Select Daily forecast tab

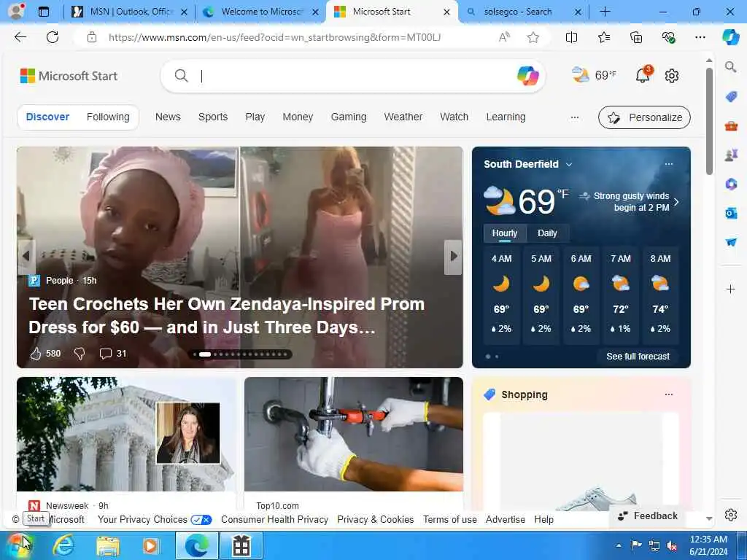pyautogui.click(x=547, y=233)
